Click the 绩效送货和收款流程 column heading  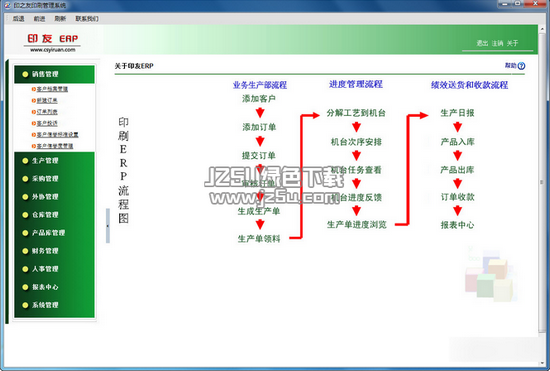[x=469, y=85]
